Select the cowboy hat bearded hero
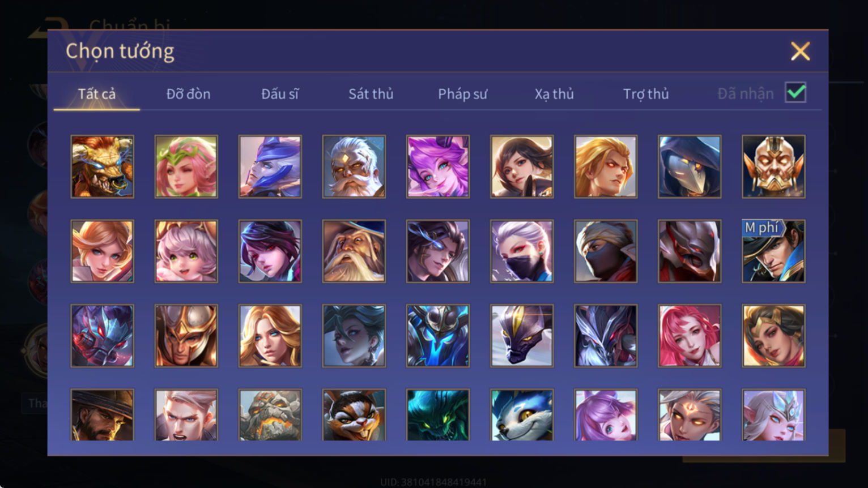The image size is (868, 488). pyautogui.click(x=103, y=415)
